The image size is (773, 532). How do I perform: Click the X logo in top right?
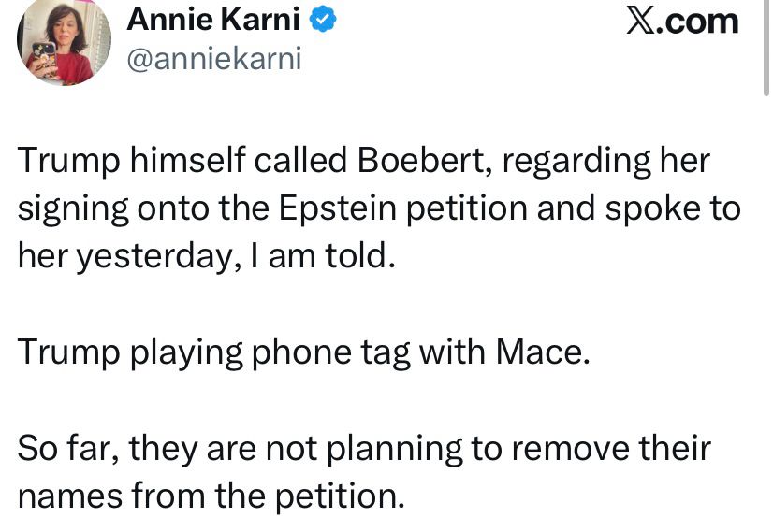(x=639, y=21)
